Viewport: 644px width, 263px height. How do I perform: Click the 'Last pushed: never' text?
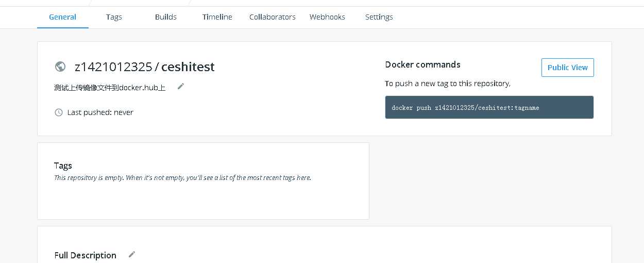100,112
